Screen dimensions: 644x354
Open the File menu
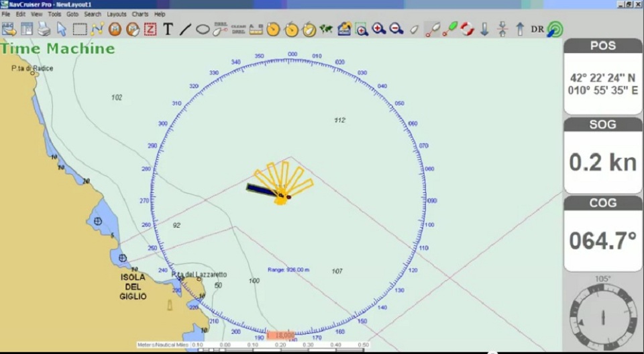[6, 14]
